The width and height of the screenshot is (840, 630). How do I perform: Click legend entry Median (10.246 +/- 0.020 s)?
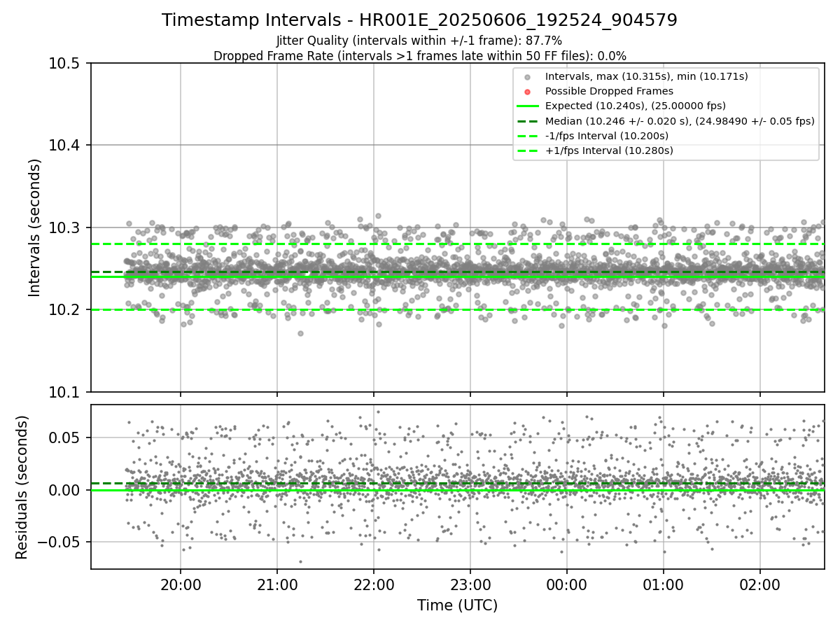(680, 120)
